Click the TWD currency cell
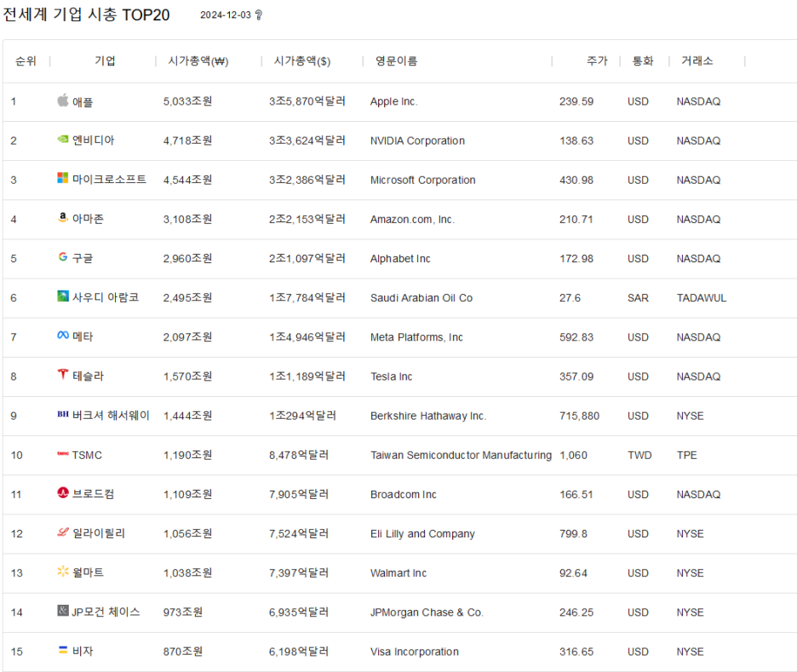This screenshot has width=797, height=672. click(639, 455)
